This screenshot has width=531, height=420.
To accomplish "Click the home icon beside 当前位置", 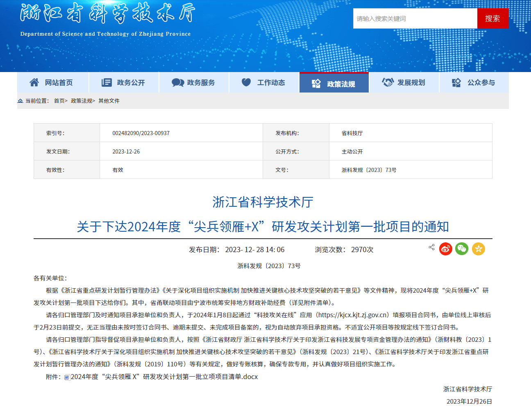I will [20, 101].
